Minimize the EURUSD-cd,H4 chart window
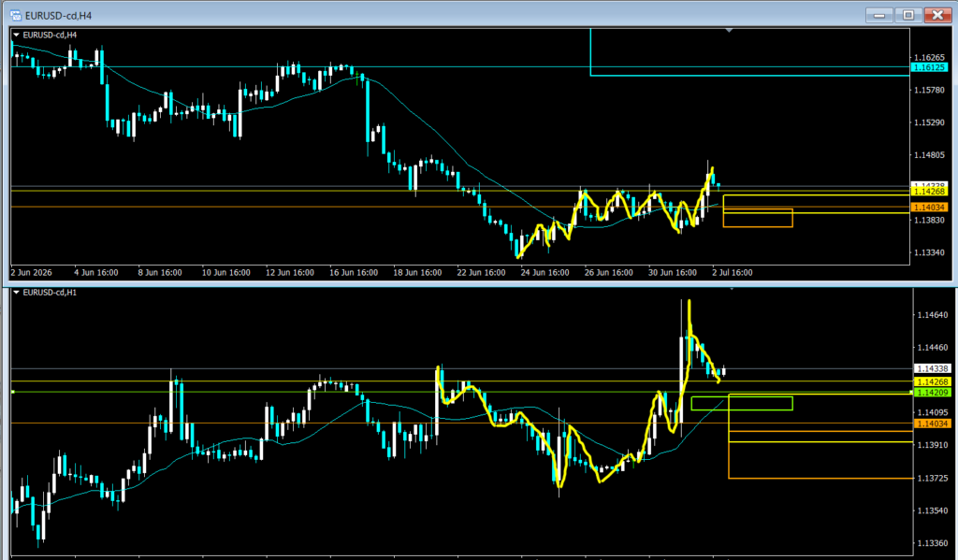Image resolution: width=958 pixels, height=560 pixels. 879,15
